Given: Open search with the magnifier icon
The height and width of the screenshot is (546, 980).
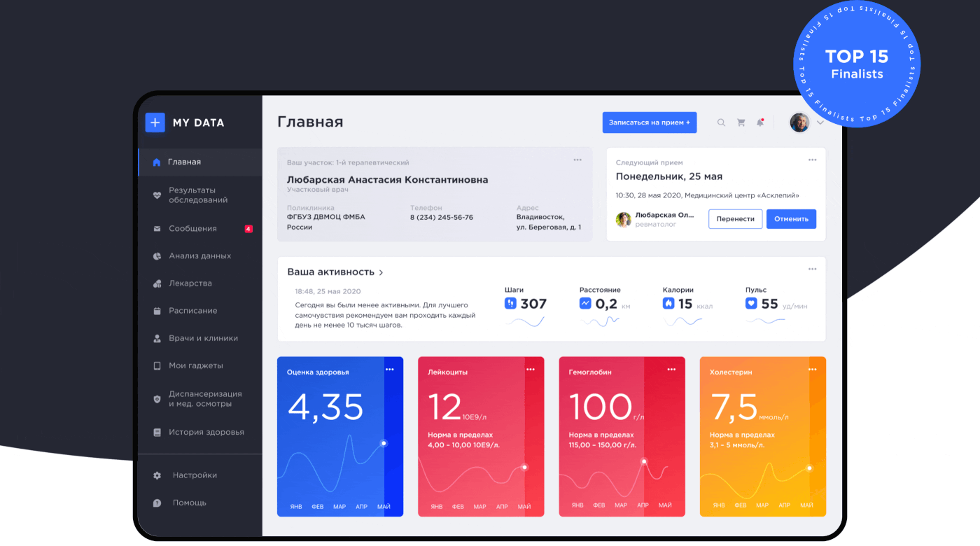Looking at the screenshot, I should click(x=721, y=122).
